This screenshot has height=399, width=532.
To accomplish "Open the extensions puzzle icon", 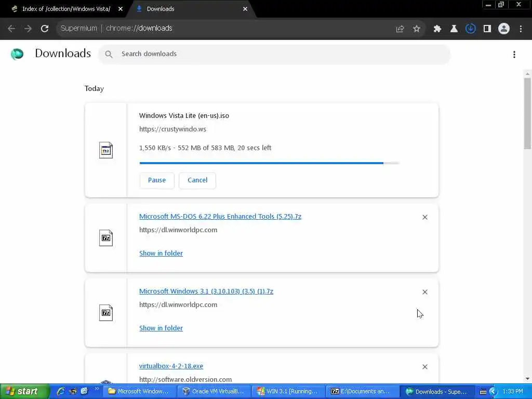I will point(437,29).
